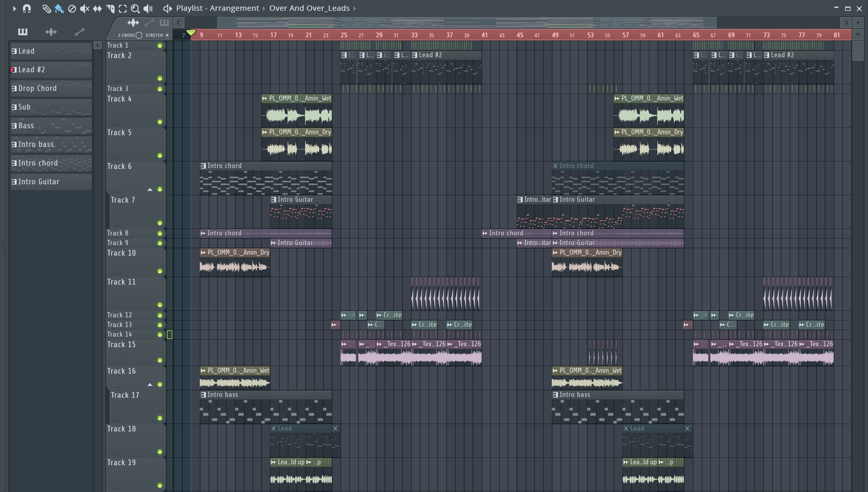Open arrow after Over And Over_Leads
Viewport: 868px width, 492px height.
[x=355, y=8]
